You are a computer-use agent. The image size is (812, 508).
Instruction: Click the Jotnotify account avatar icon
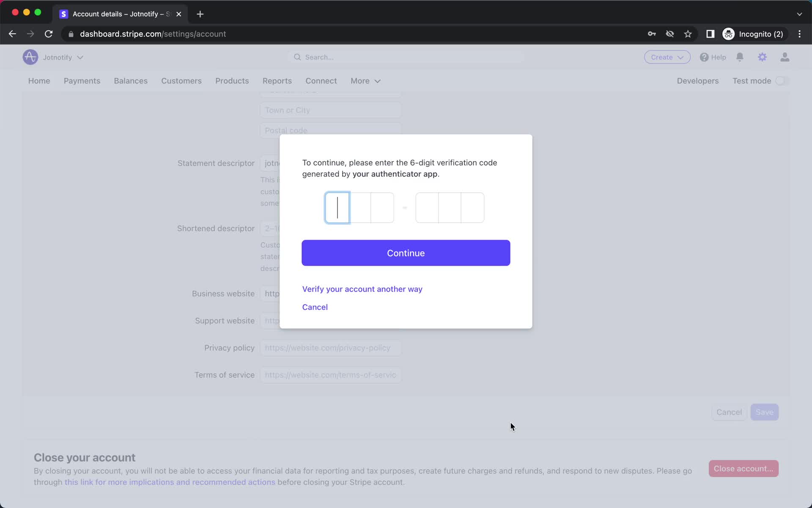[x=30, y=57]
